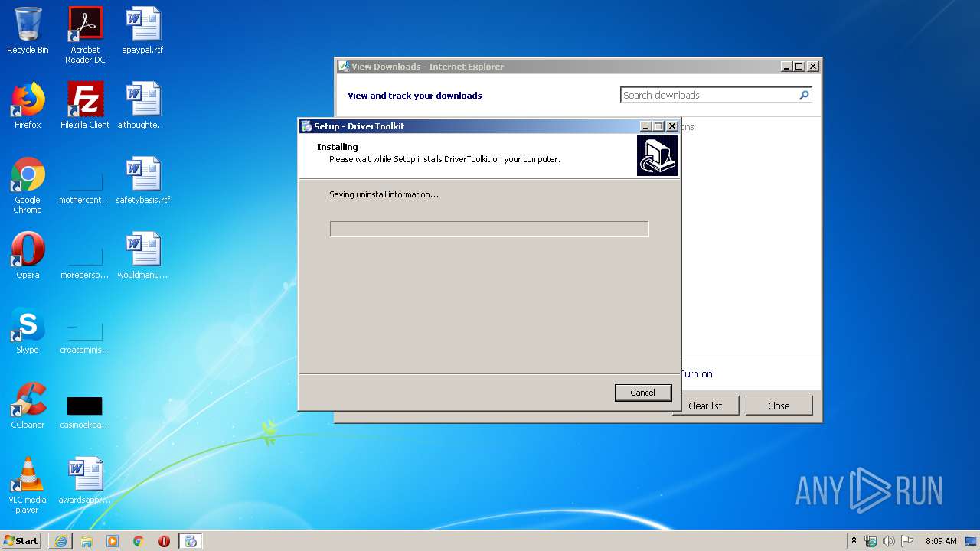Launch Firefox from the desktop
The height and width of the screenshot is (551, 980).
[x=28, y=106]
